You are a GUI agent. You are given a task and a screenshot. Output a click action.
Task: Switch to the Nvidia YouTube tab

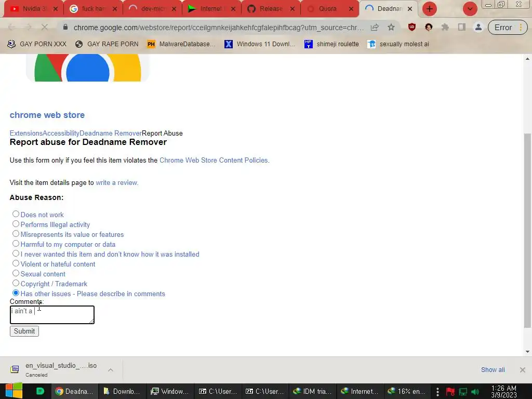point(33,9)
